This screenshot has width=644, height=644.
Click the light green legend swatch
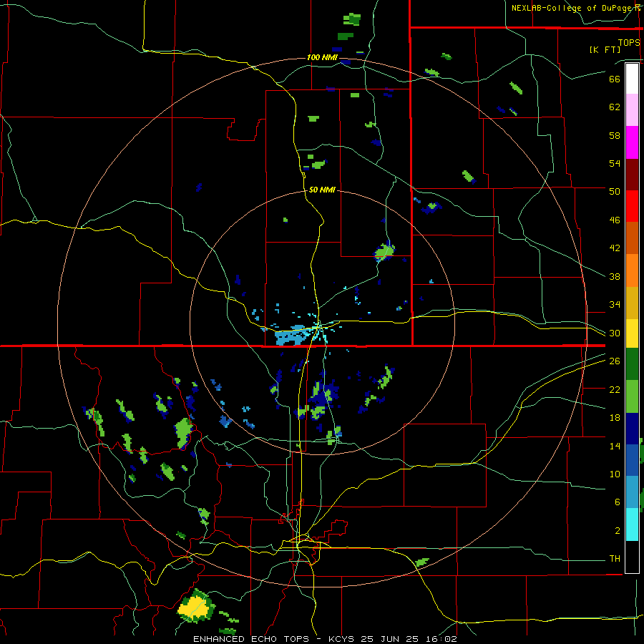[632, 396]
